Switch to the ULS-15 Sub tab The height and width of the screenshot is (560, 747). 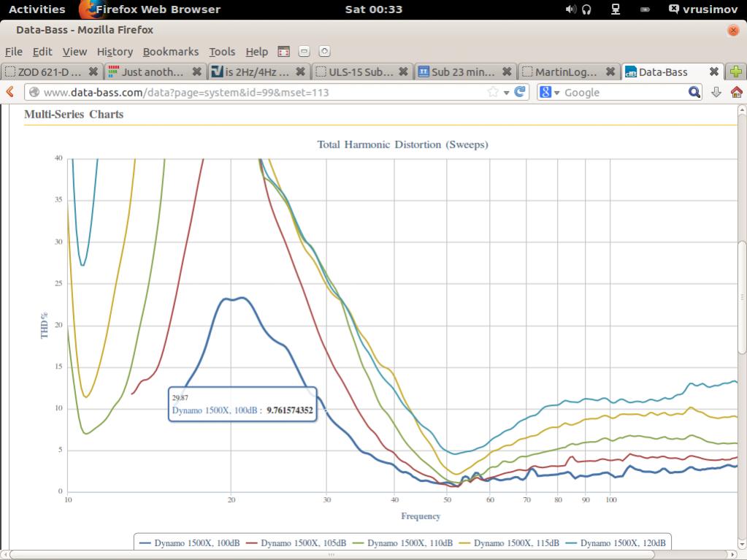[361, 72]
